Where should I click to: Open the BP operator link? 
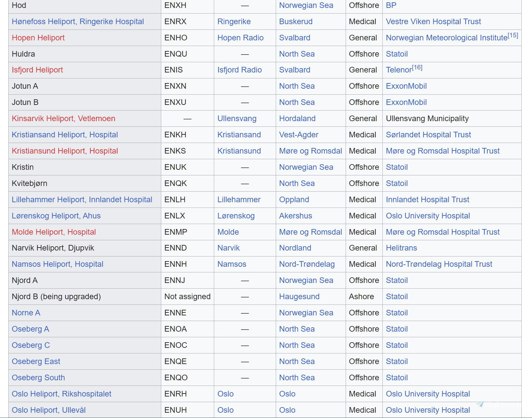[391, 5]
